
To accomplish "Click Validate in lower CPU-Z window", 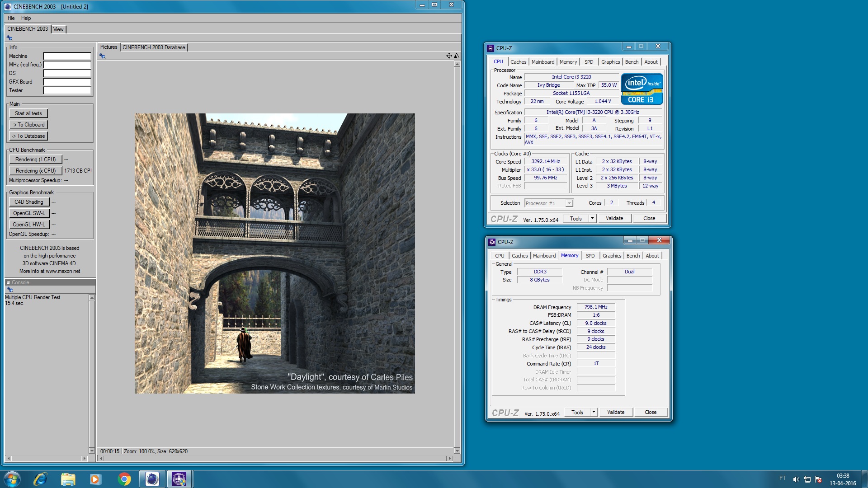I will (x=616, y=413).
